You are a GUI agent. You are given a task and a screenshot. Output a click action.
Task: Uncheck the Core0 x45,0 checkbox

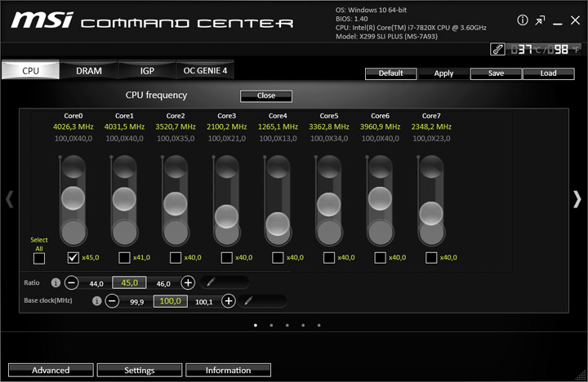(73, 258)
